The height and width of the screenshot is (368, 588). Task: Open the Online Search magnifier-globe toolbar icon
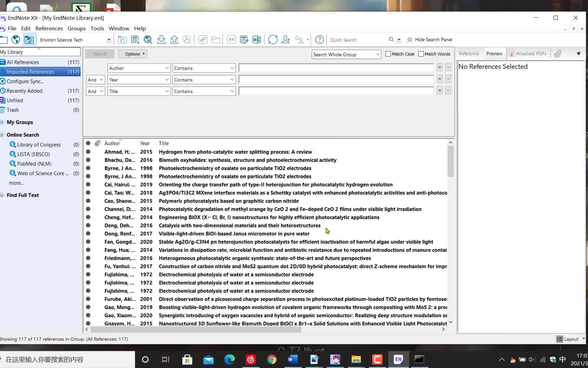coord(148,40)
